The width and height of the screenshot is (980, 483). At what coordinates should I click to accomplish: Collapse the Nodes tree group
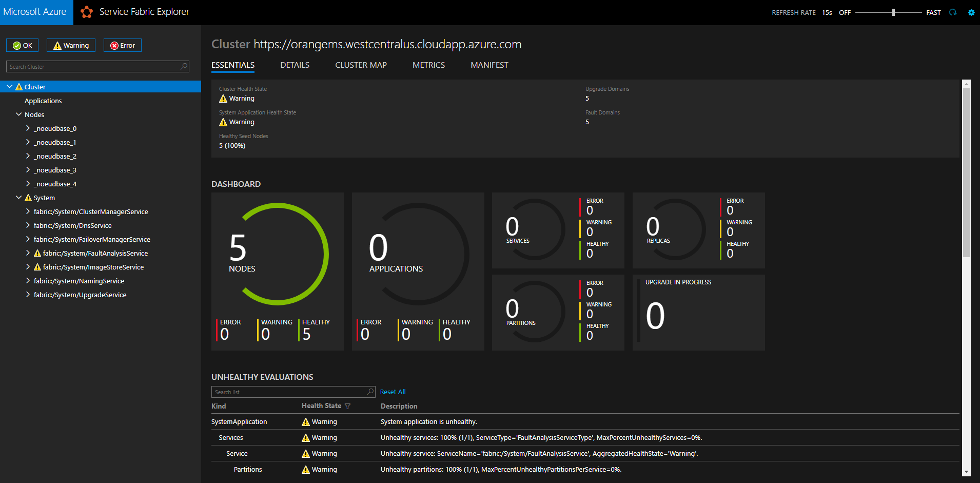(x=19, y=114)
